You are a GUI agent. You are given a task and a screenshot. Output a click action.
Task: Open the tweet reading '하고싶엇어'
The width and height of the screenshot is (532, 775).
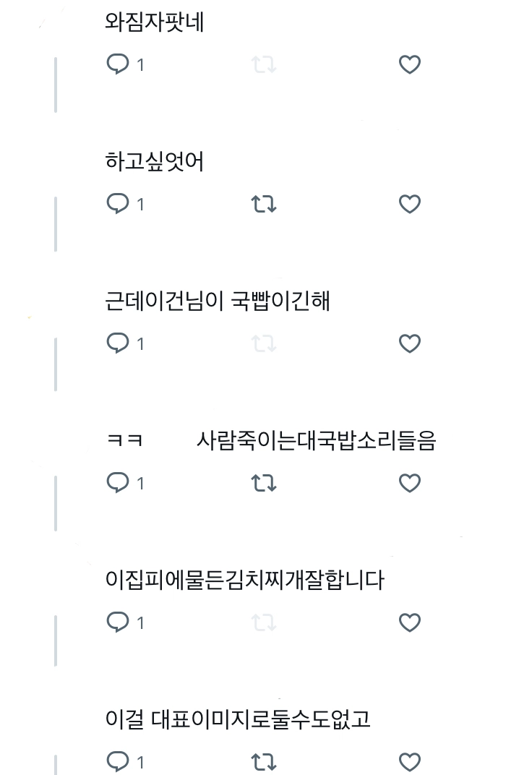coord(155,161)
